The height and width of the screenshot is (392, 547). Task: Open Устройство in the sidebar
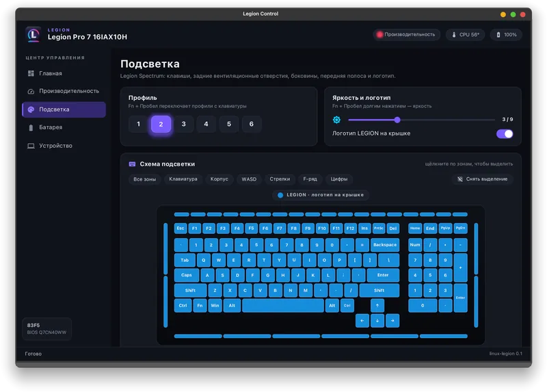pyautogui.click(x=64, y=146)
